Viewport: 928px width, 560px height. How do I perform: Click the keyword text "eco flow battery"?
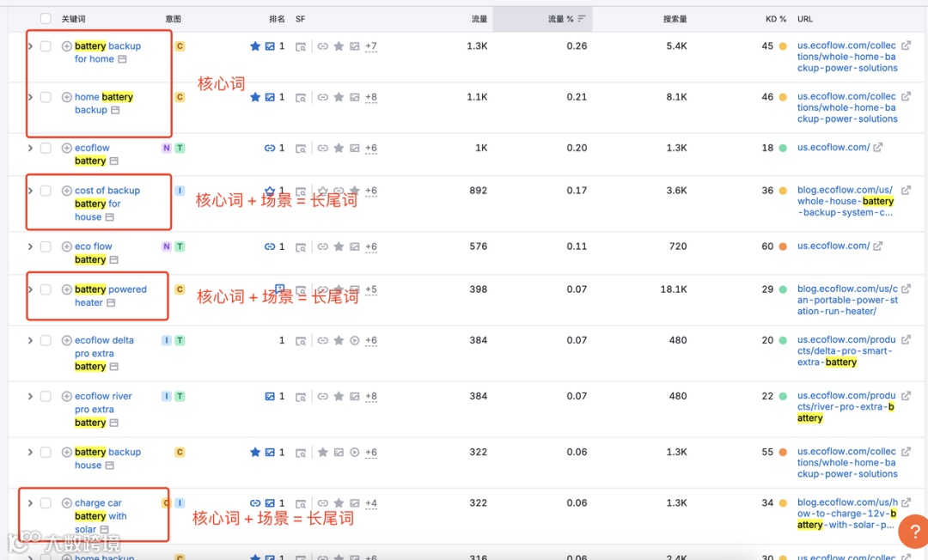90,253
